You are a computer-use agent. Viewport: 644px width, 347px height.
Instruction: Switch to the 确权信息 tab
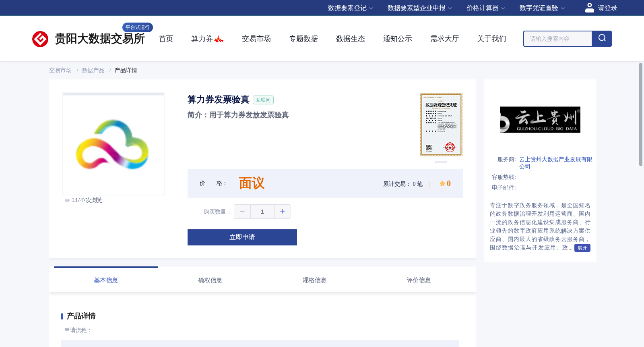click(x=210, y=280)
